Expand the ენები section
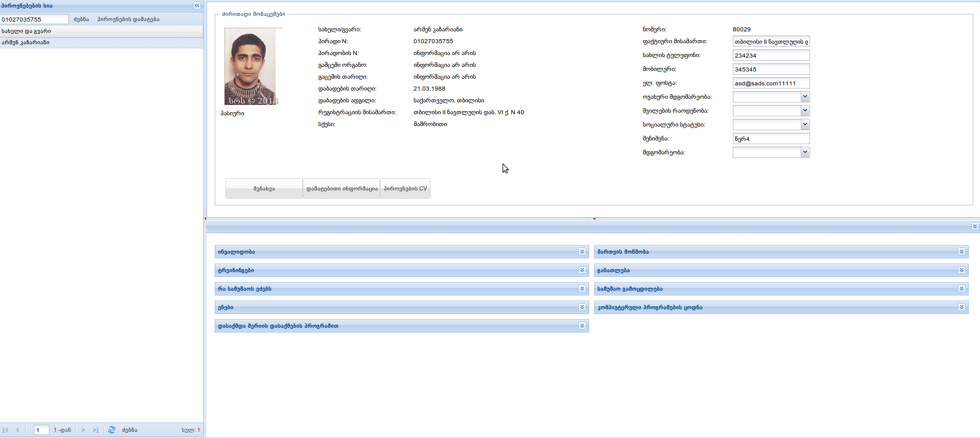The image size is (980, 438). pyautogui.click(x=582, y=307)
